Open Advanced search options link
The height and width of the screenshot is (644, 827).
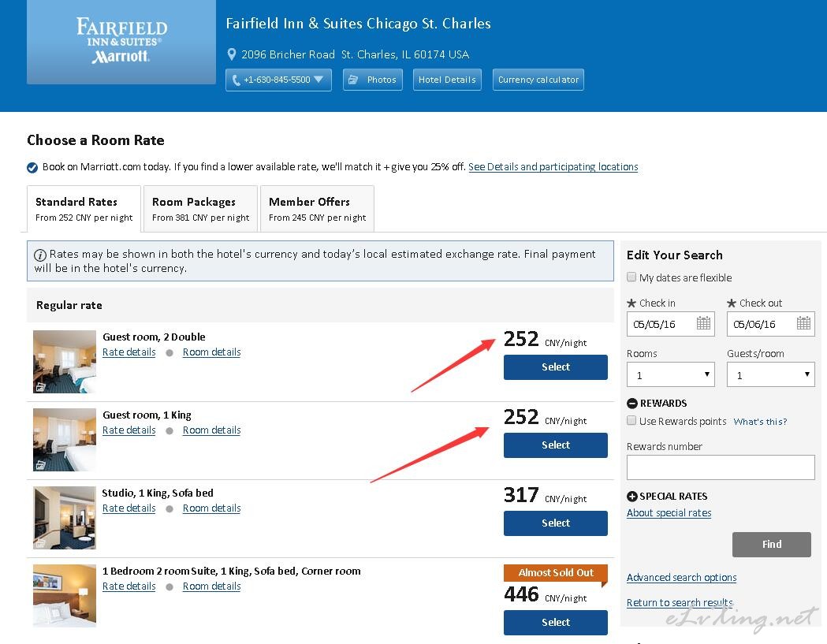click(681, 578)
